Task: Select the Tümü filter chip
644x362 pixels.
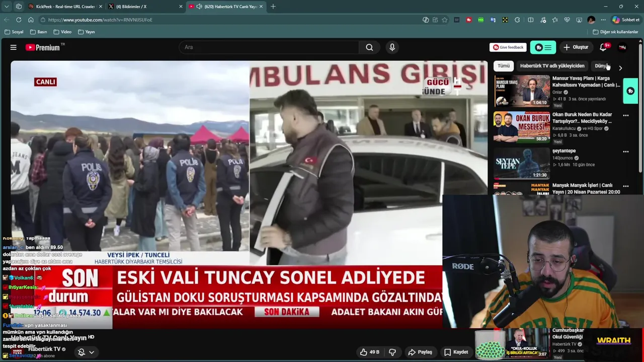Action: coord(504,66)
